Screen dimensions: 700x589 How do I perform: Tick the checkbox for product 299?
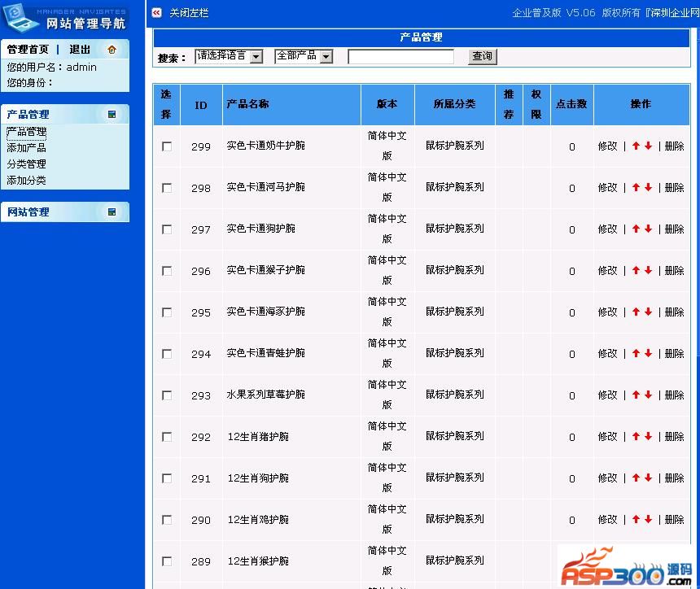click(x=167, y=146)
